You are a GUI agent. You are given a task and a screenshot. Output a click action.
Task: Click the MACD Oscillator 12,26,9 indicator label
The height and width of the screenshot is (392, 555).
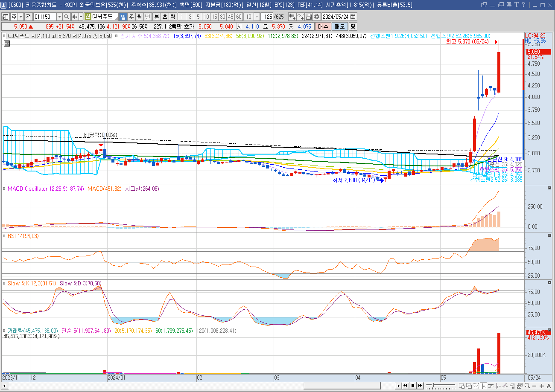point(46,189)
